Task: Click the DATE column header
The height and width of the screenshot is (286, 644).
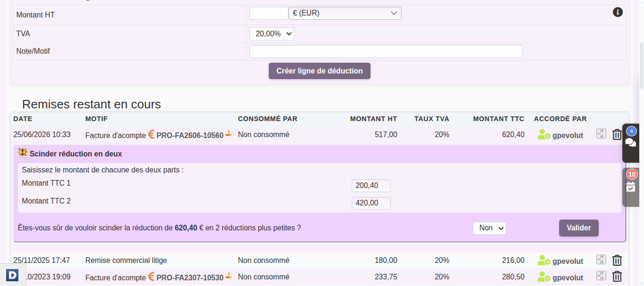Action: click(x=23, y=119)
